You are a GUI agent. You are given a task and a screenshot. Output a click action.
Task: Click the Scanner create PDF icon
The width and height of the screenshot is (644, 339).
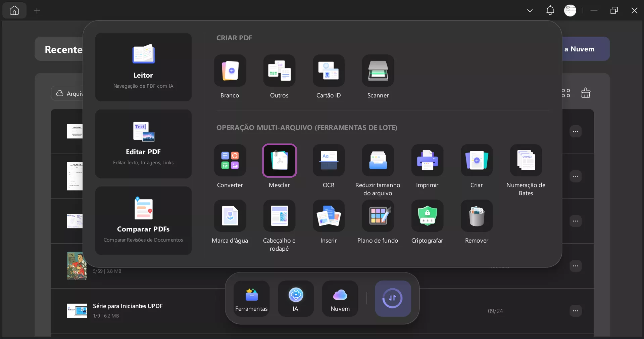point(378,71)
